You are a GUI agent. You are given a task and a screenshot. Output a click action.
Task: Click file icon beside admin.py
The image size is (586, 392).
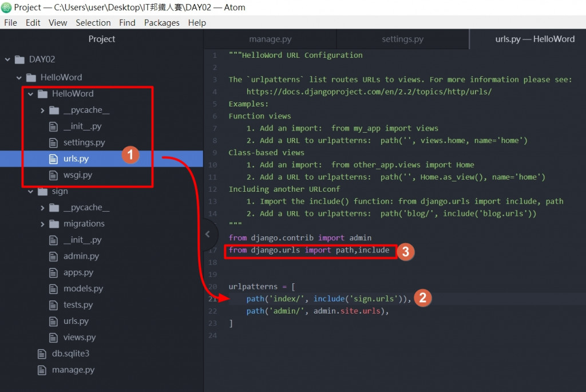[x=53, y=256]
